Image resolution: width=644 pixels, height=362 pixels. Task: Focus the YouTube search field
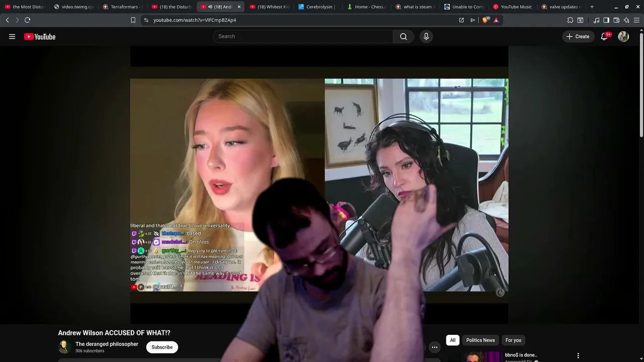coord(303,37)
